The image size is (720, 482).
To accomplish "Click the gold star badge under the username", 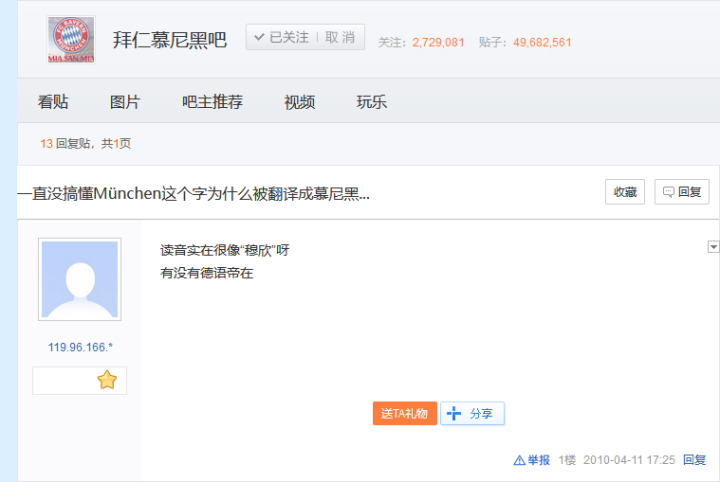I will click(x=107, y=380).
